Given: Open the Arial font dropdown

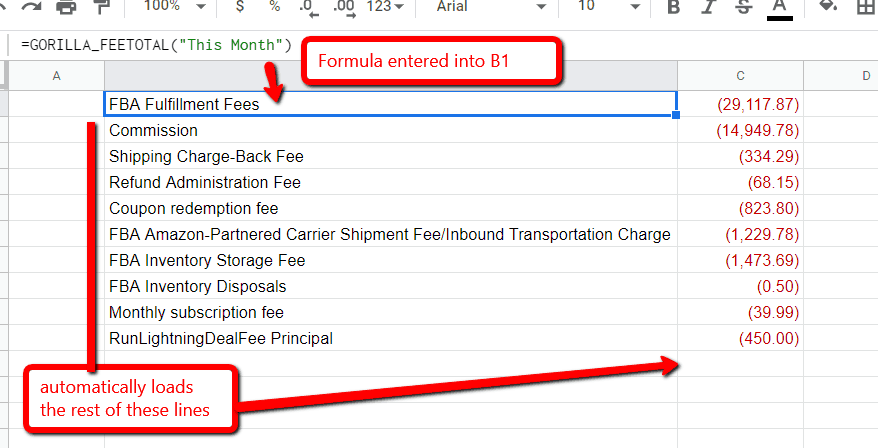Looking at the screenshot, I should click(491, 7).
